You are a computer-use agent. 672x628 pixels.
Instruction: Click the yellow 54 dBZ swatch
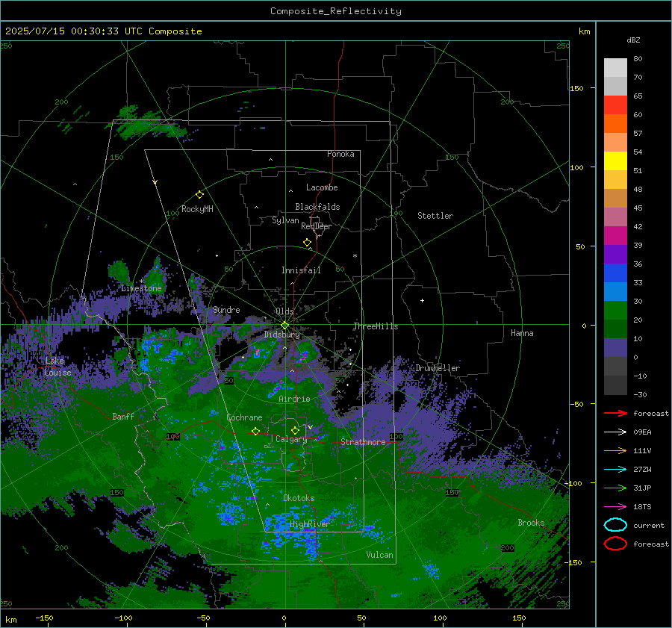pos(615,161)
